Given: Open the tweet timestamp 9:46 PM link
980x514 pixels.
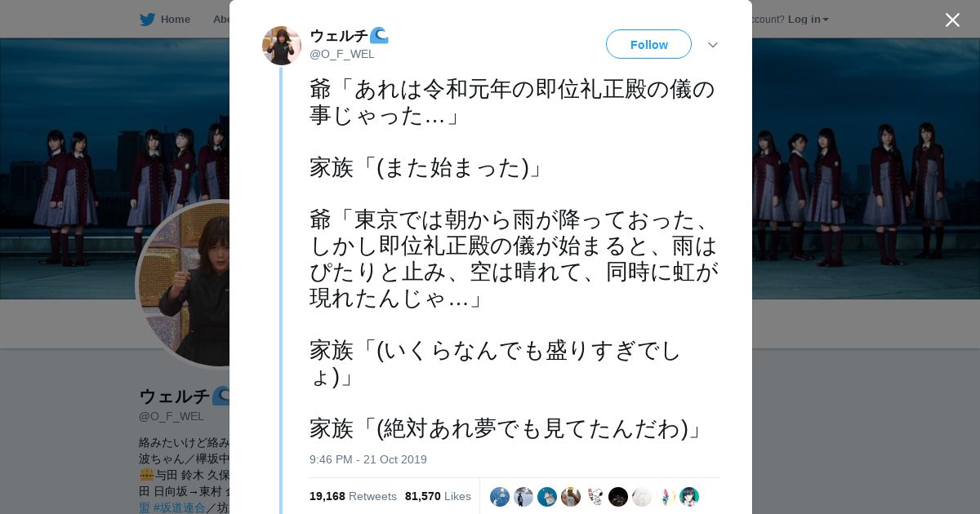Looking at the screenshot, I should click(368, 459).
